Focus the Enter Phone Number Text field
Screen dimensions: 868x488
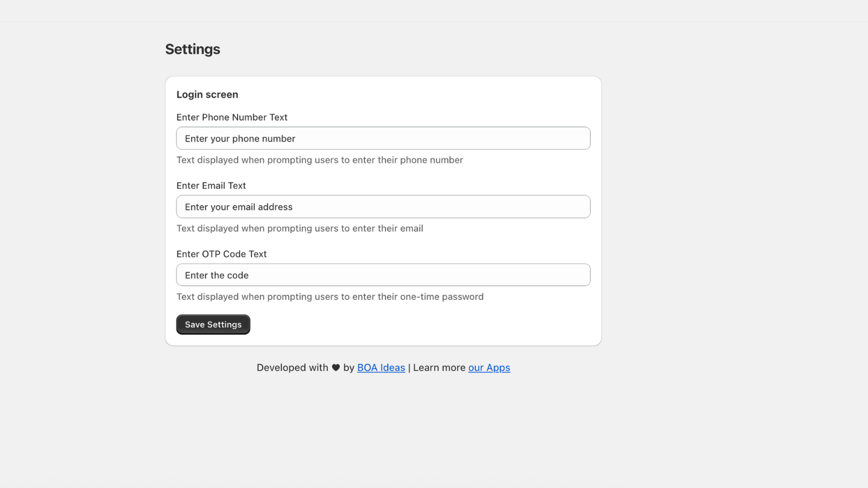[383, 138]
